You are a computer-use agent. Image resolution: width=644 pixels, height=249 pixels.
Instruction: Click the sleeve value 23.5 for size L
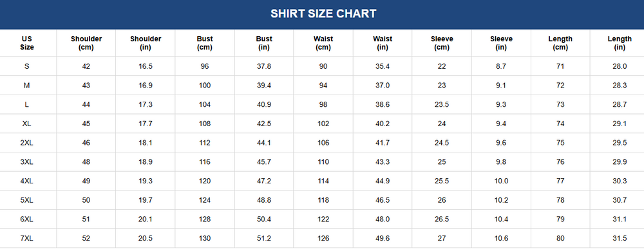442,105
